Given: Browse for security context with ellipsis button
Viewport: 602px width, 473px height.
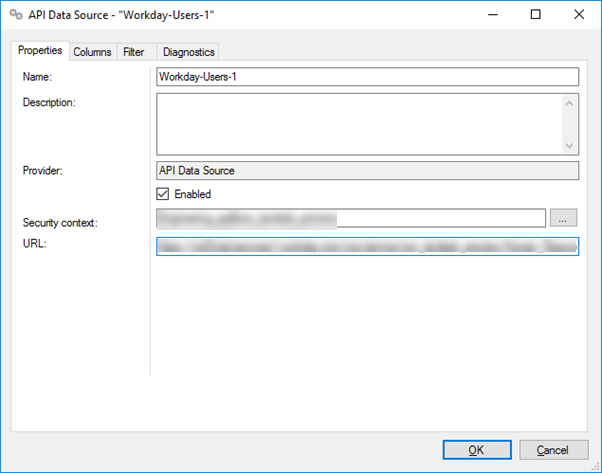Looking at the screenshot, I should click(563, 218).
